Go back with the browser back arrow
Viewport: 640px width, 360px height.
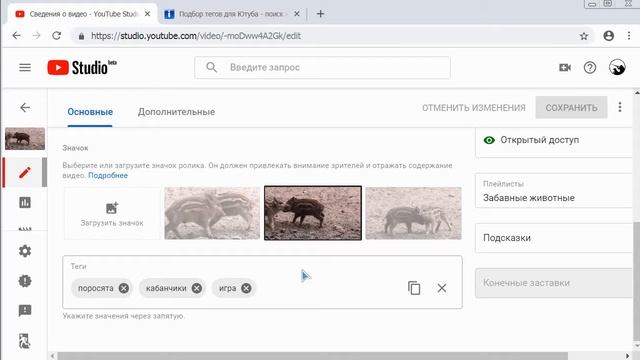pyautogui.click(x=16, y=36)
